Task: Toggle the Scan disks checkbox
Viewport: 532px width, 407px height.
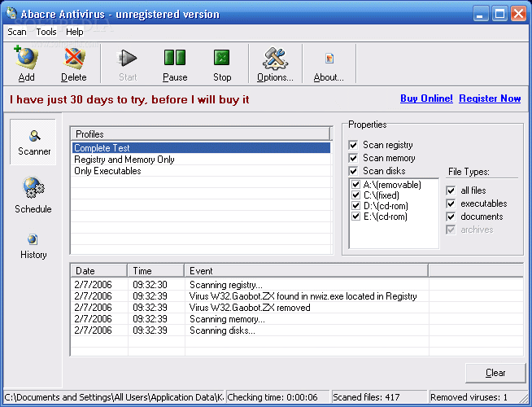Action: click(353, 171)
